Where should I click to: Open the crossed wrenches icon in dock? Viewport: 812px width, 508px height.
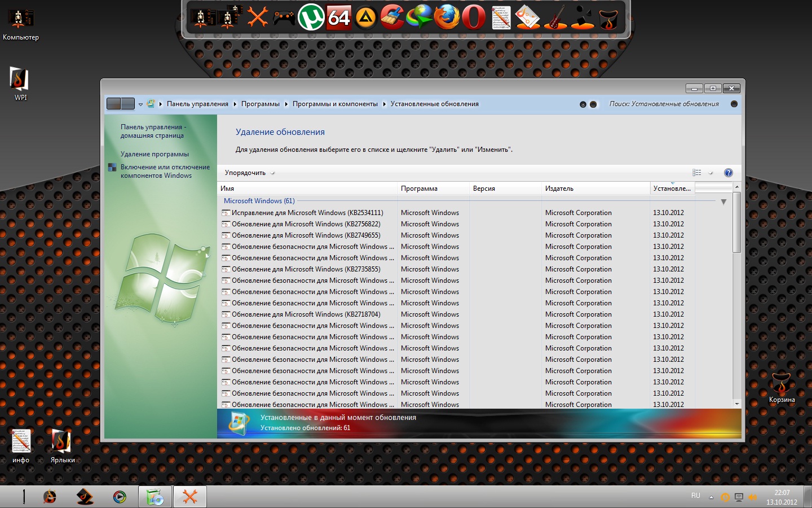click(x=257, y=17)
